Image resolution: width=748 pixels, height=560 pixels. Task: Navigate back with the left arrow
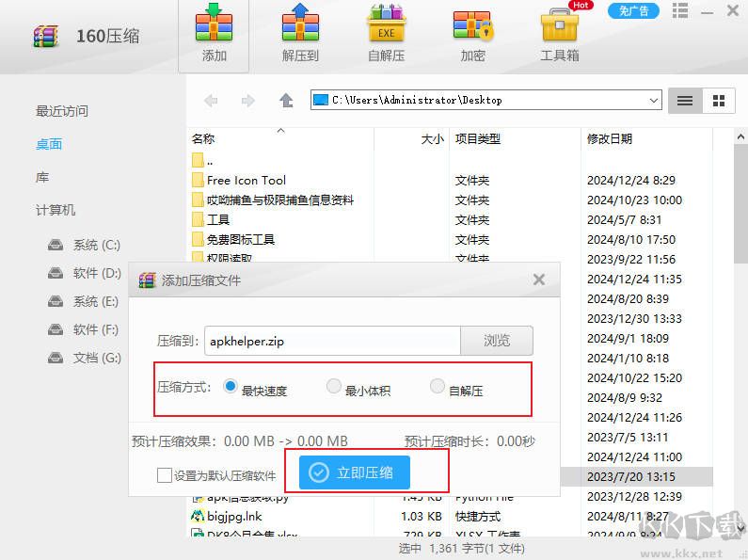211,101
